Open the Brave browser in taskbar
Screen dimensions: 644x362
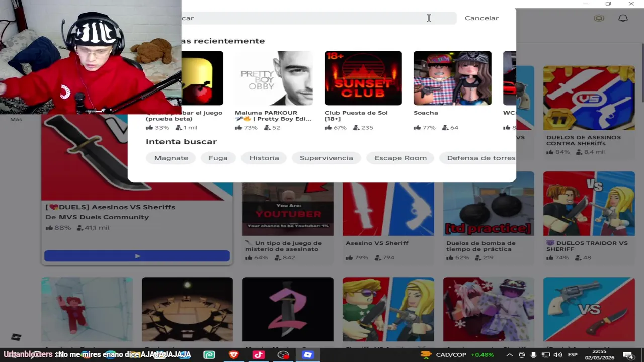tap(234, 355)
